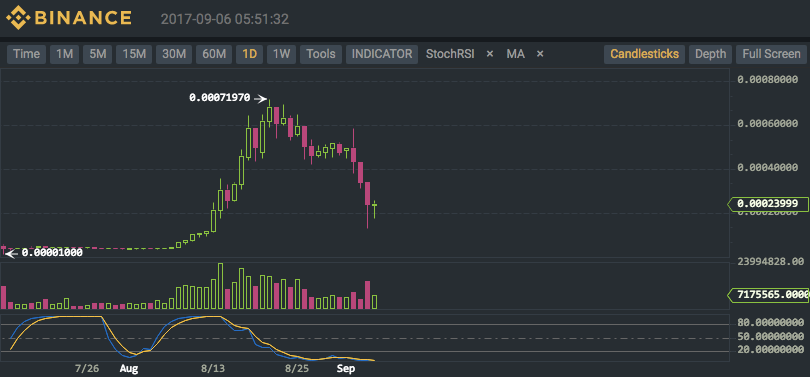The image size is (810, 377).
Task: Click the current price tag 0.00023999
Action: [767, 204]
